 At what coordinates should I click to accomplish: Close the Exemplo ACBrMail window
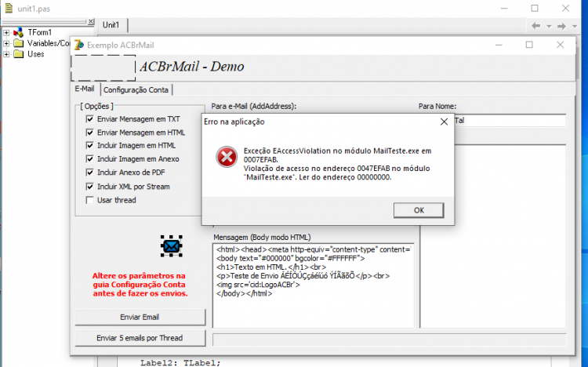[561, 45]
